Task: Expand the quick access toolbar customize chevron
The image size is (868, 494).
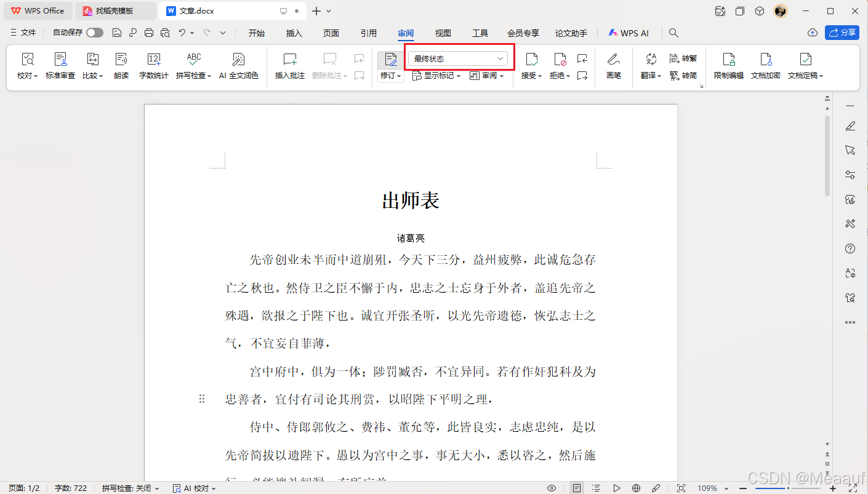Action: pos(223,33)
